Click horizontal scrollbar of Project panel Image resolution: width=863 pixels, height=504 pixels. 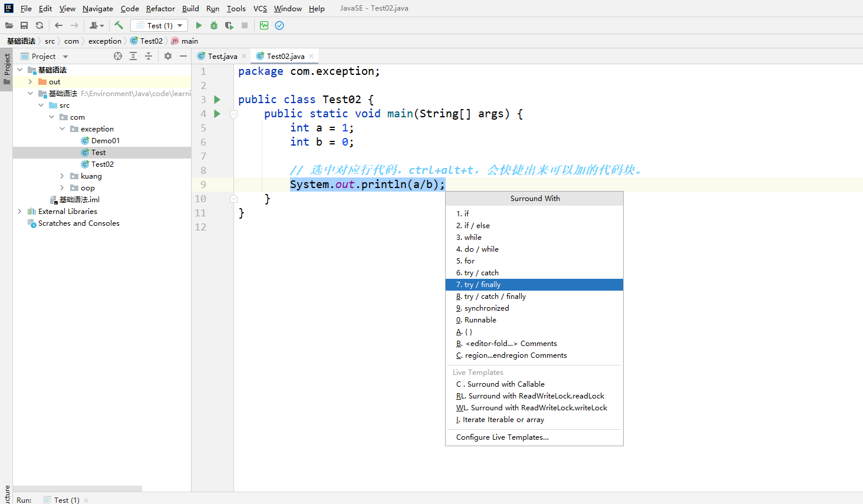77,489
